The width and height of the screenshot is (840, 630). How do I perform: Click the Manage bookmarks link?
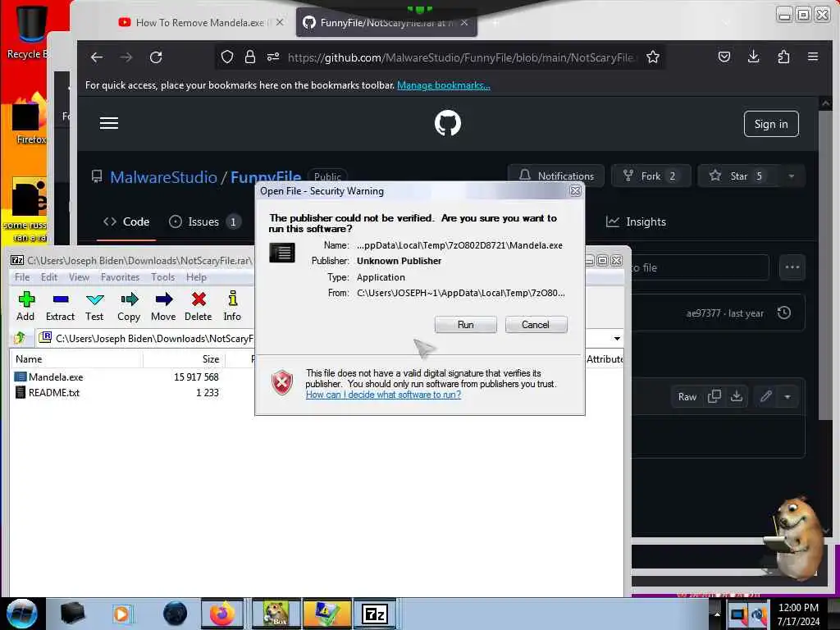coord(444,85)
